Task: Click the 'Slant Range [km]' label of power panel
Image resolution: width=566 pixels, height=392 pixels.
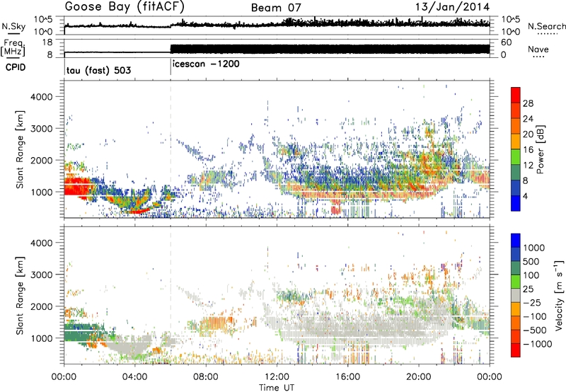Action: point(20,149)
